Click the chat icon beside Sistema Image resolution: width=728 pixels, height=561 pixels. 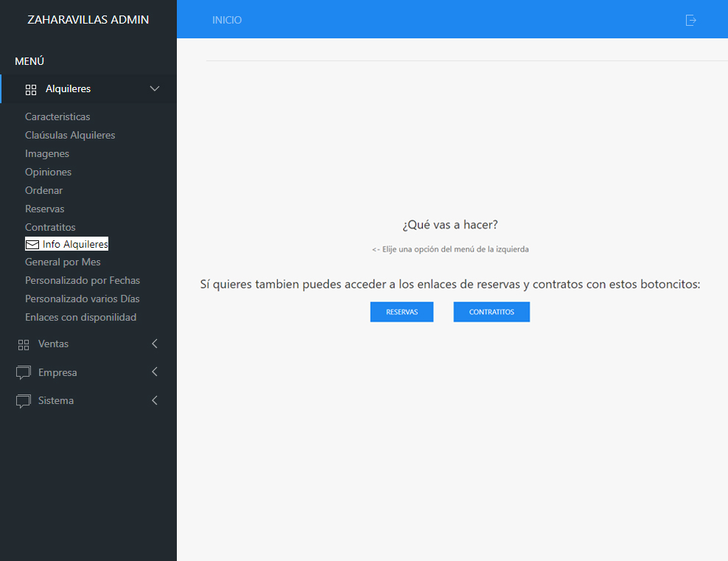[24, 401]
